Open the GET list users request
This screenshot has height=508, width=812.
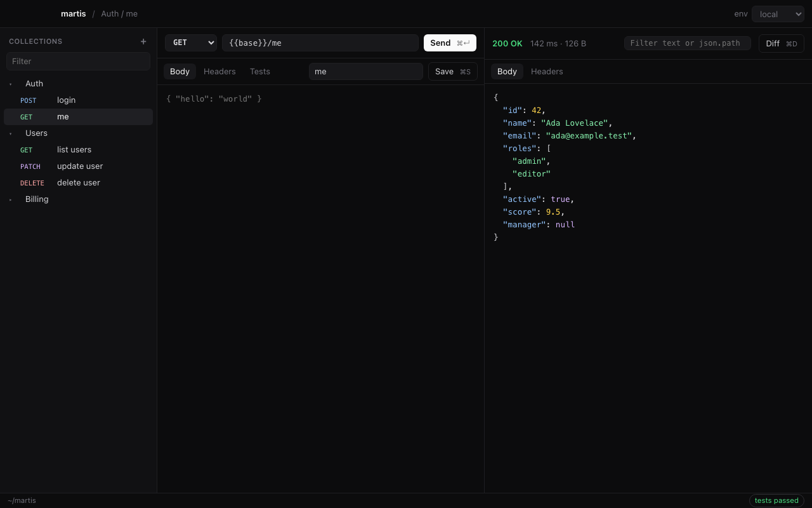point(79,150)
